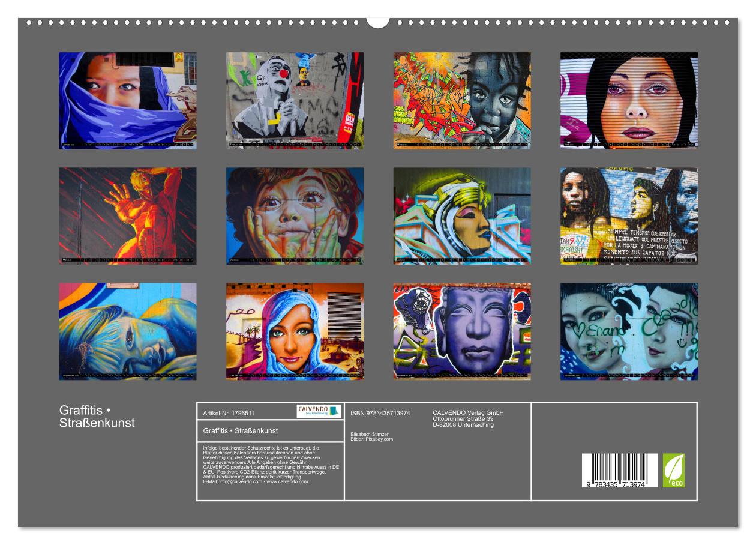Open the blue reclining face thumbnail

point(128,331)
